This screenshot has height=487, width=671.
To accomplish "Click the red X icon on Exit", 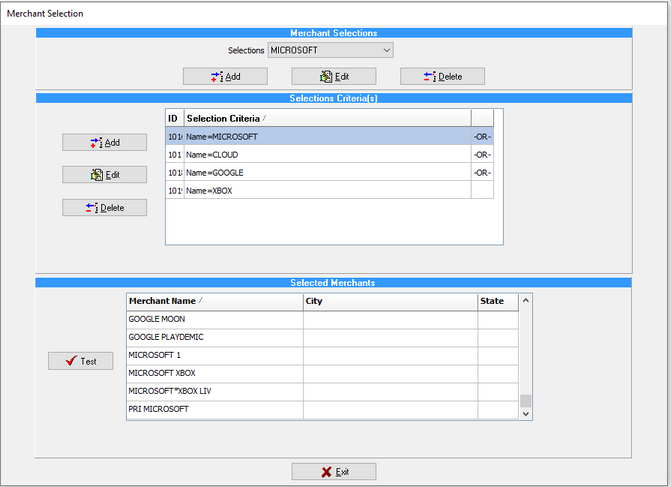I will point(327,472).
